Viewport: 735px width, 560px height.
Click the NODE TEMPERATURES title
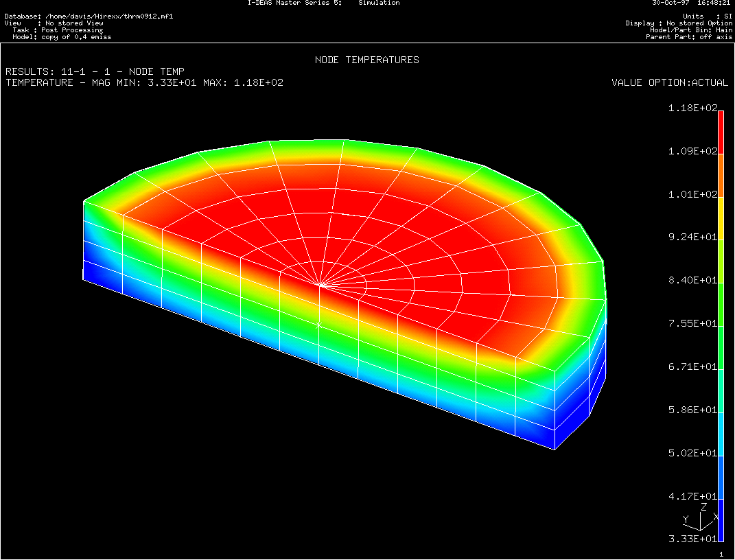[x=366, y=60]
